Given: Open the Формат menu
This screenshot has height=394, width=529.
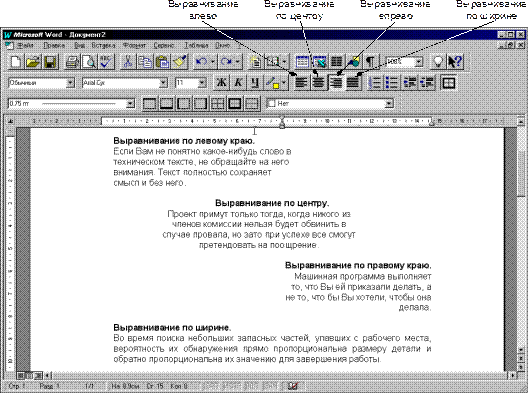Looking at the screenshot, I should (x=134, y=46).
